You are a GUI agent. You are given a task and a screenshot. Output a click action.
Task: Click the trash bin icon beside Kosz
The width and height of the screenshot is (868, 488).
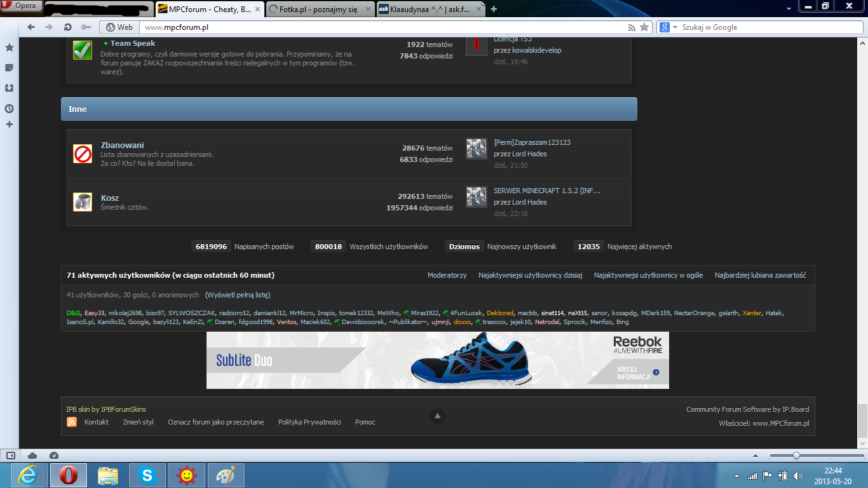click(83, 202)
